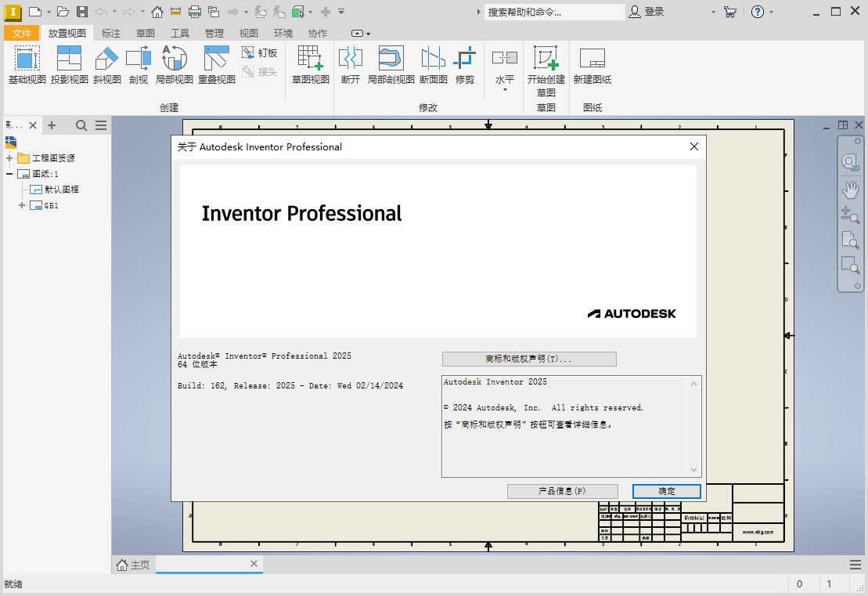Viewport: 868px width, 596px height.
Task: Click the help search input field
Action: click(x=556, y=12)
